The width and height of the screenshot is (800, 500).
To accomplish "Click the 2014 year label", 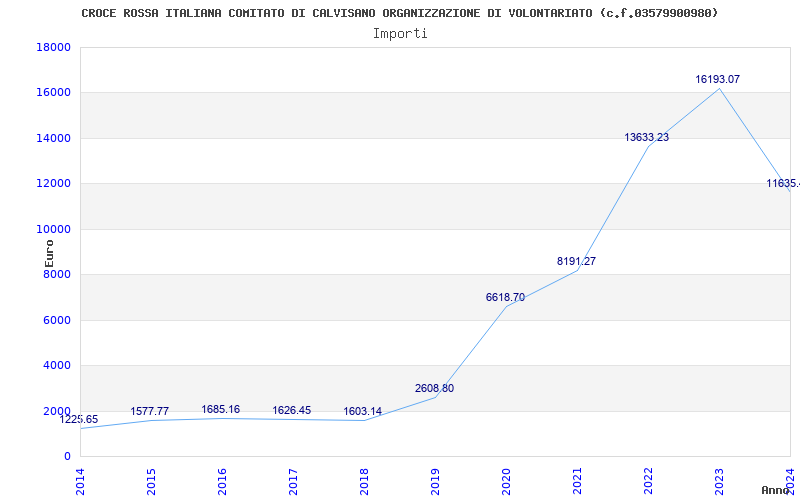I will (80, 482).
